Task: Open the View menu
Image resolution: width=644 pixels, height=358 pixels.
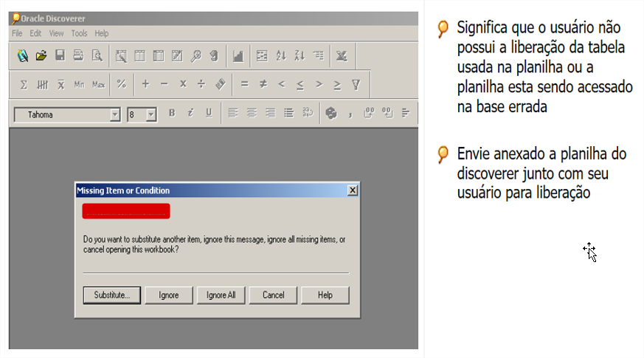Action: (56, 33)
